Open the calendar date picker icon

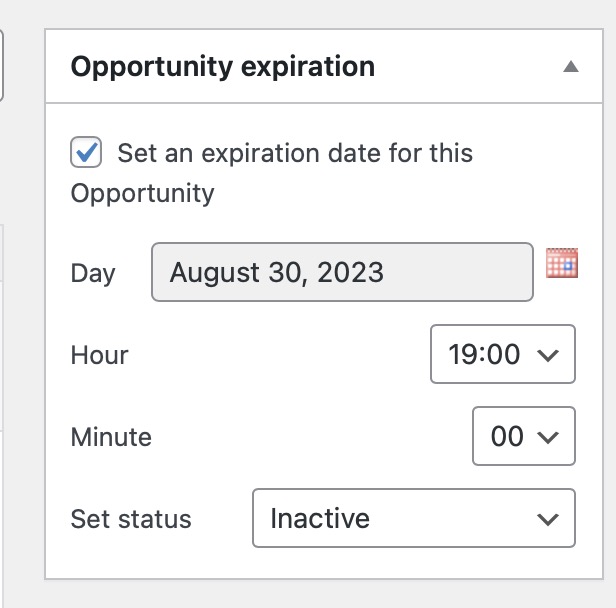tap(562, 263)
